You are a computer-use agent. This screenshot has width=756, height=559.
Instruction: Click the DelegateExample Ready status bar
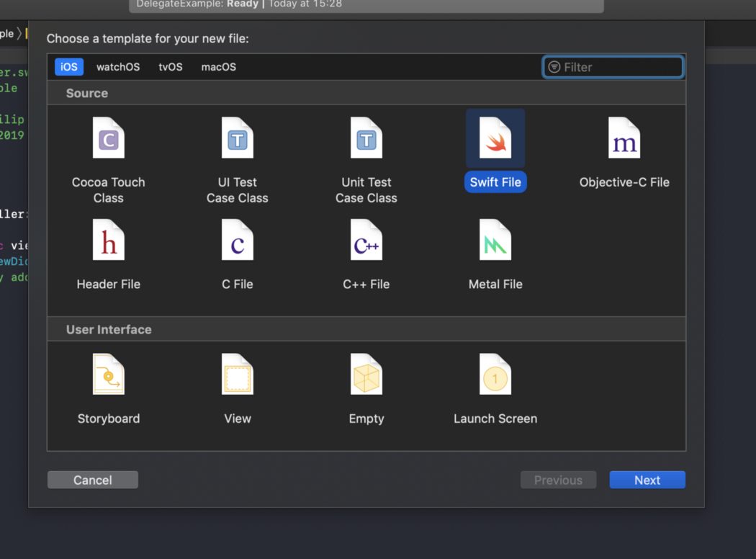366,5
